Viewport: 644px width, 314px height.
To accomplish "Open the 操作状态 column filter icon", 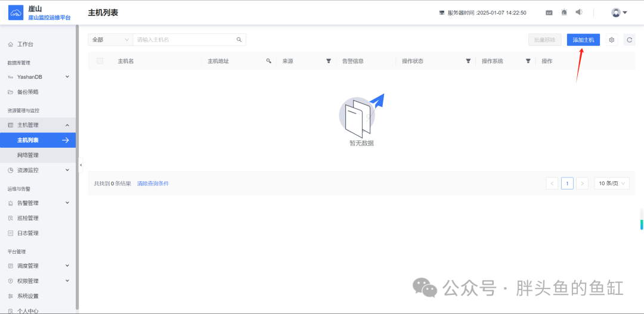I will tap(468, 61).
